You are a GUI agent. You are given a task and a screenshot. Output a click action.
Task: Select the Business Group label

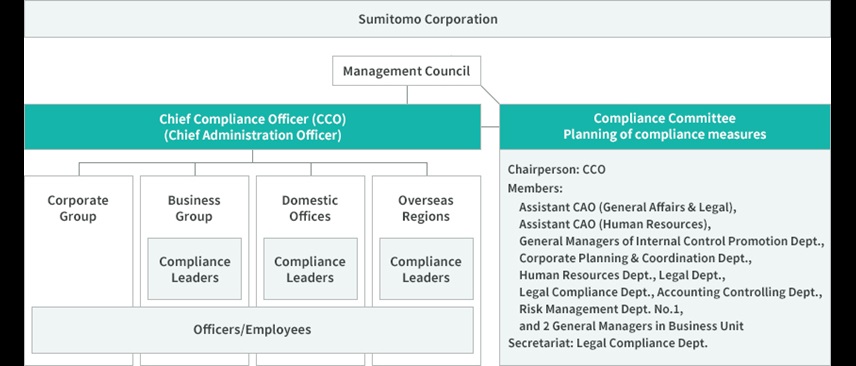(x=194, y=208)
